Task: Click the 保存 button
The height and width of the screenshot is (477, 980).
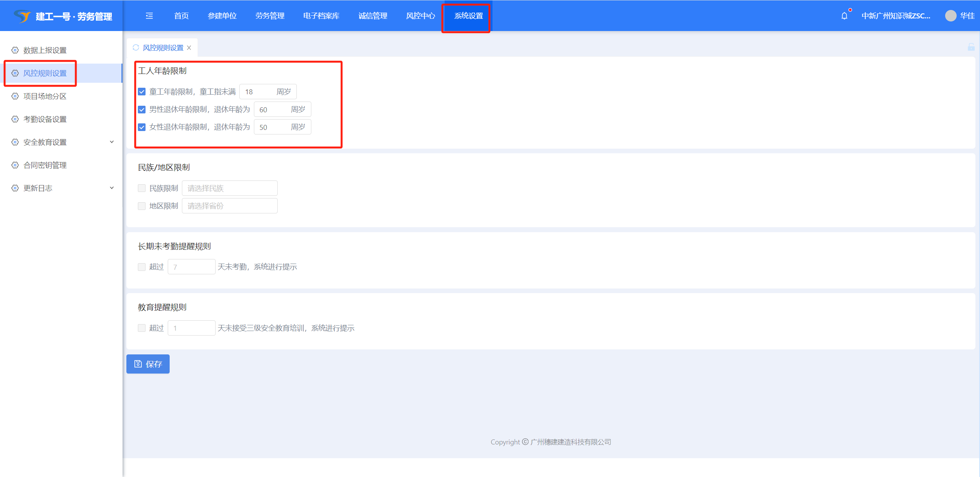Action: [x=148, y=364]
